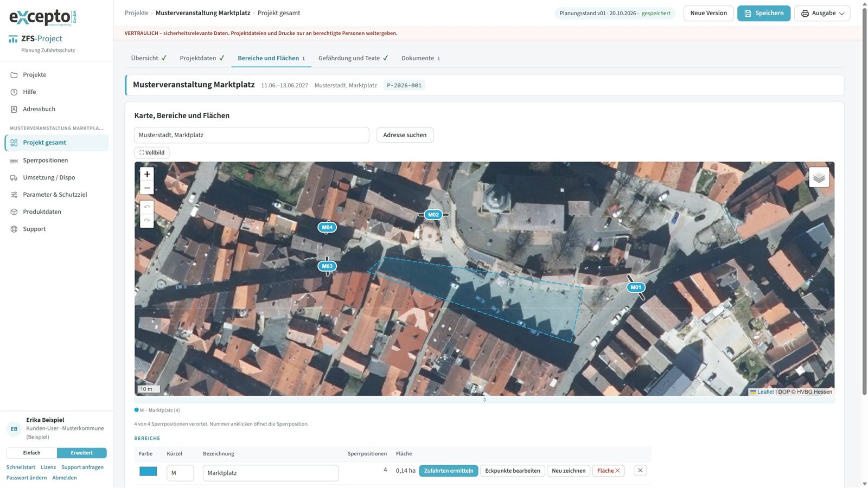Open the Gefährdung und Texte tab

353,58
